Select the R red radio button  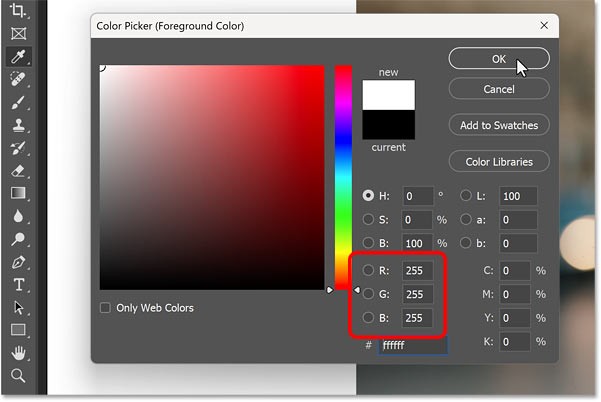tap(369, 270)
